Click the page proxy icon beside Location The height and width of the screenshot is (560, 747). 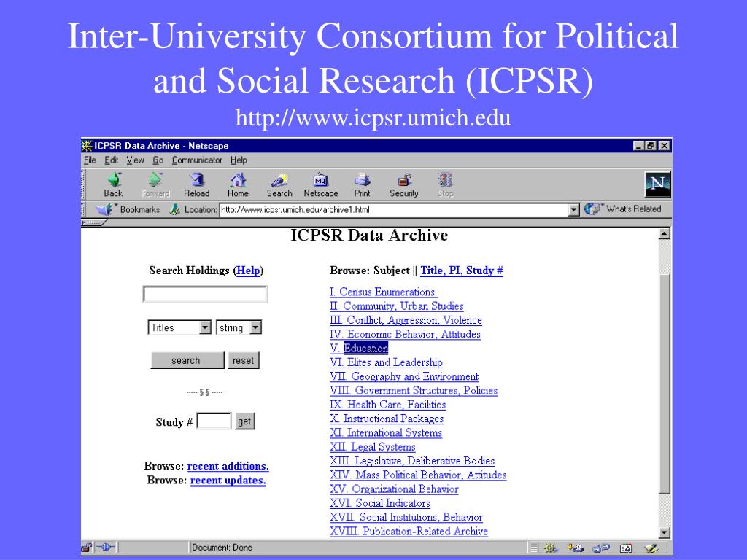pyautogui.click(x=175, y=209)
